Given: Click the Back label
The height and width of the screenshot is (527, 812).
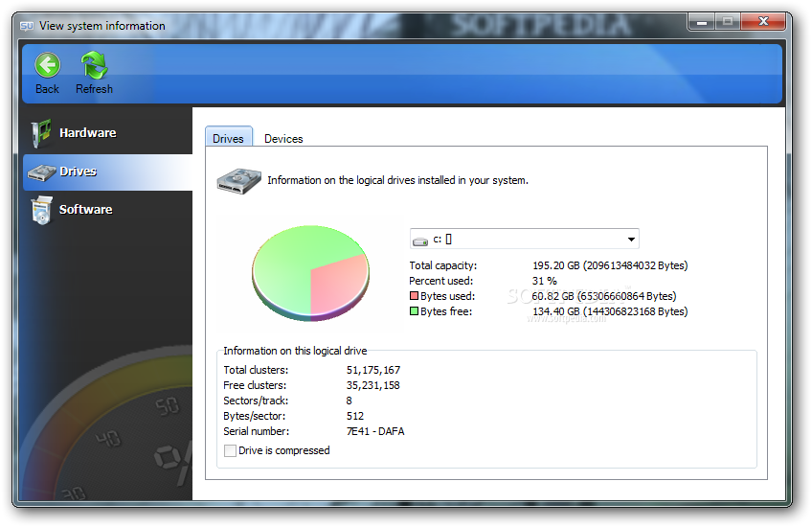Looking at the screenshot, I should tap(47, 89).
